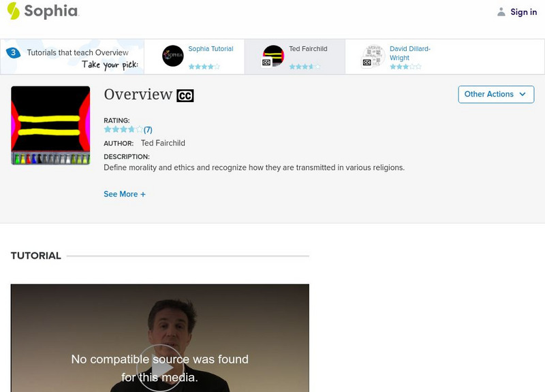545x392 pixels.
Task: Click David Dillard-Wright's avatar thumbnail
Action: pos(374,56)
